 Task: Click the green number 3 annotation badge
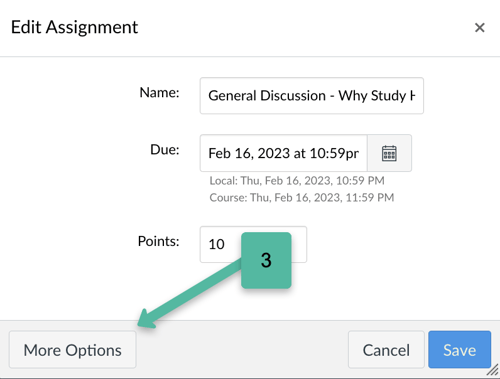266,260
